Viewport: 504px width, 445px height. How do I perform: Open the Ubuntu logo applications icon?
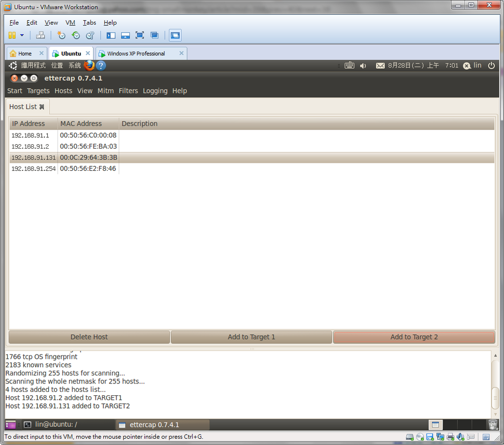pyautogui.click(x=13, y=65)
